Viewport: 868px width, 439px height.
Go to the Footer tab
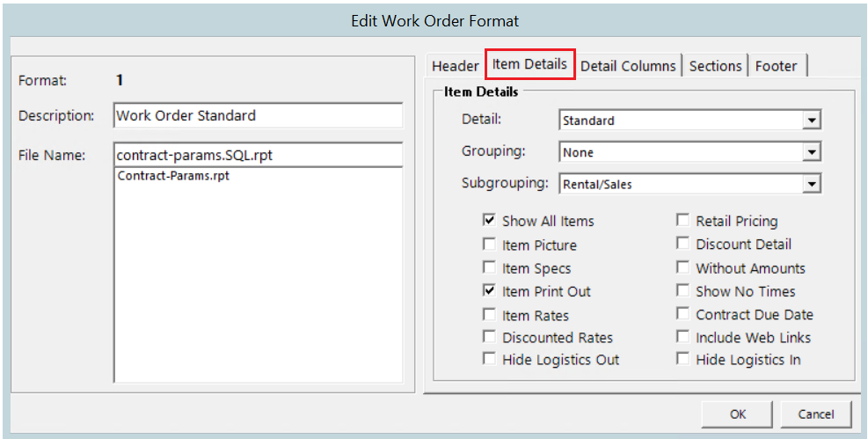(776, 66)
